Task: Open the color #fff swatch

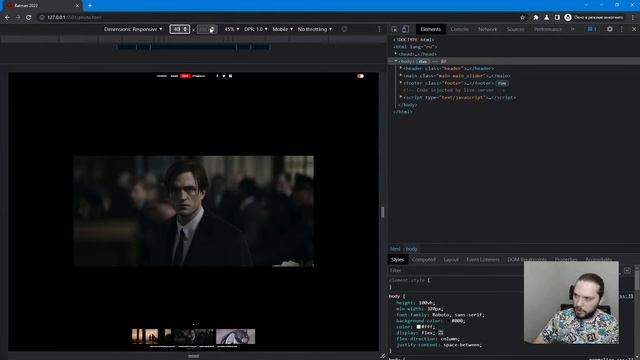Action: click(419, 327)
